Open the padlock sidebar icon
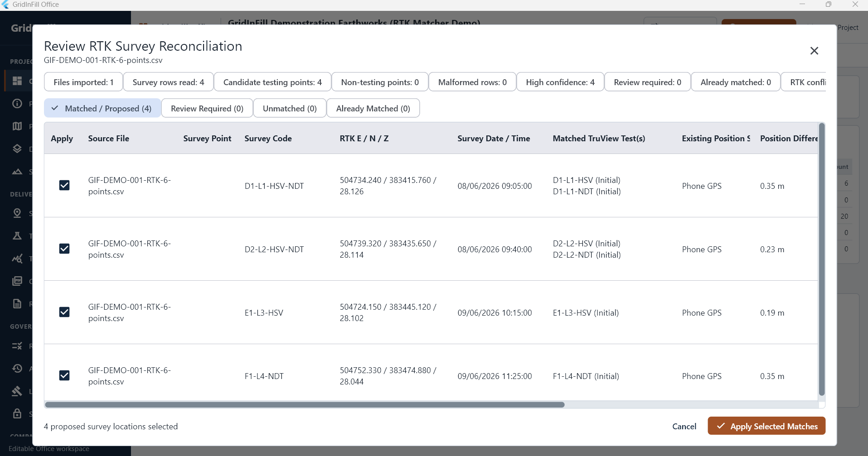The image size is (868, 456). (17, 413)
